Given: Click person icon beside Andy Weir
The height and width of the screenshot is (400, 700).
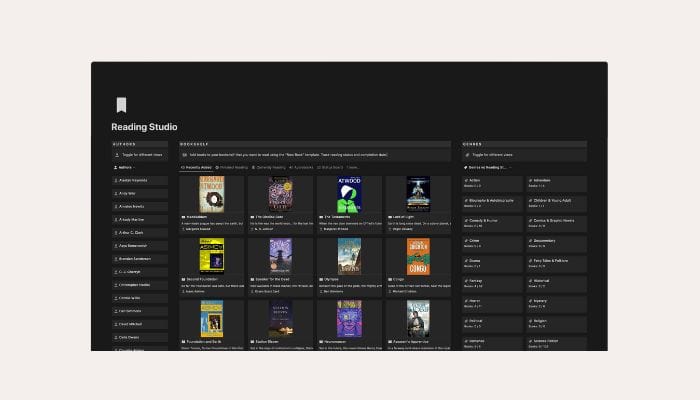Looking at the screenshot, I should click(x=116, y=193).
